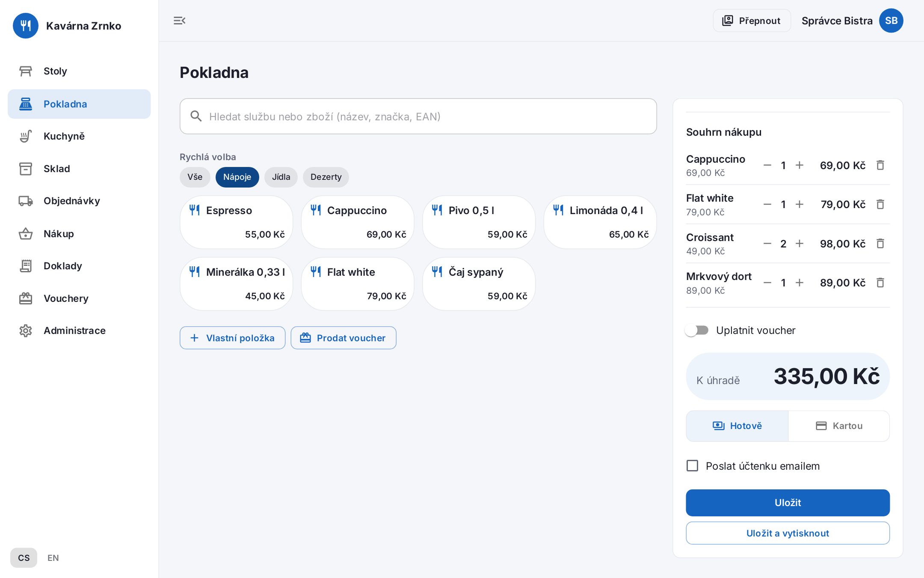Screen dimensions: 924x578
Task: Select Hotově payment method
Action: click(x=737, y=426)
